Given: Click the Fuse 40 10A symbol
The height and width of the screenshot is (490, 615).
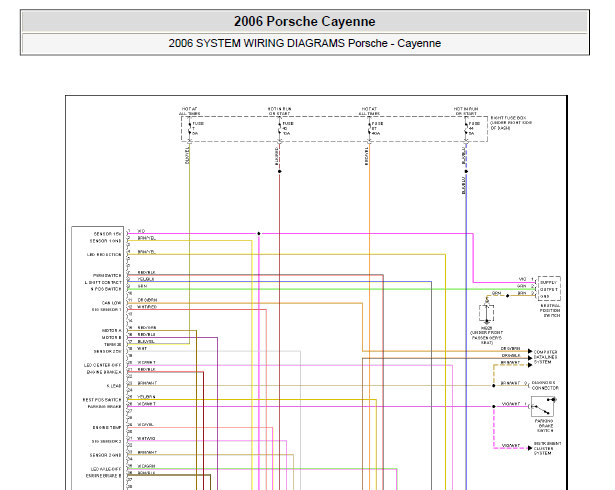Looking at the screenshot, I should (x=280, y=128).
